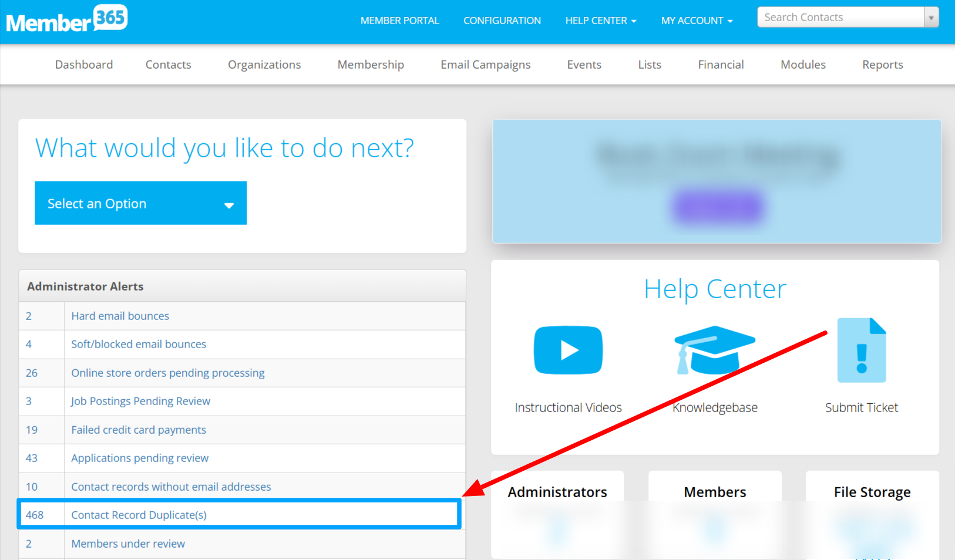Switch to the Contacts tab

(168, 65)
